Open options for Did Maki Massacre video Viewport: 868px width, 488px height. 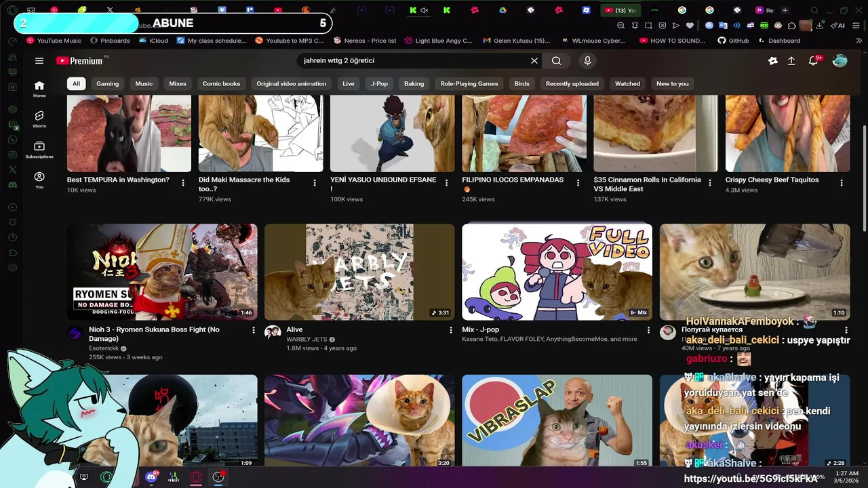click(x=315, y=183)
